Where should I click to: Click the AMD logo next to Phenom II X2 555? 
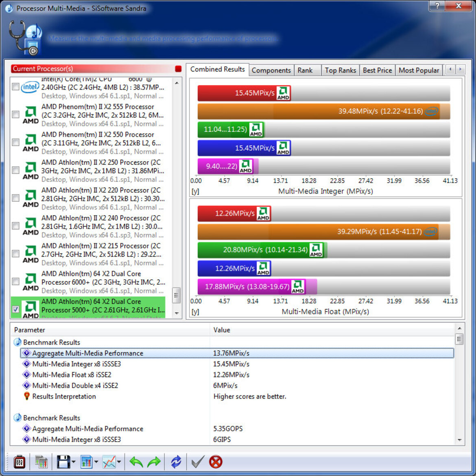pyautogui.click(x=31, y=115)
